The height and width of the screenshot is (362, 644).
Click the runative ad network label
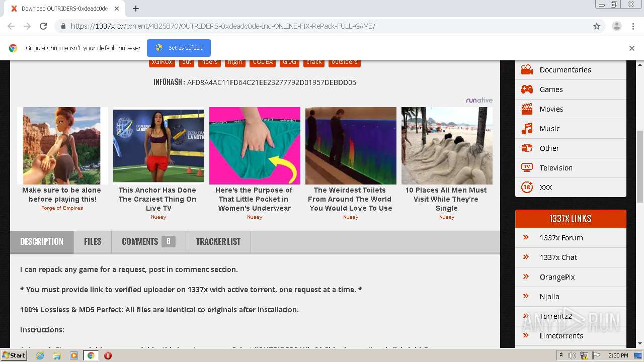click(479, 100)
